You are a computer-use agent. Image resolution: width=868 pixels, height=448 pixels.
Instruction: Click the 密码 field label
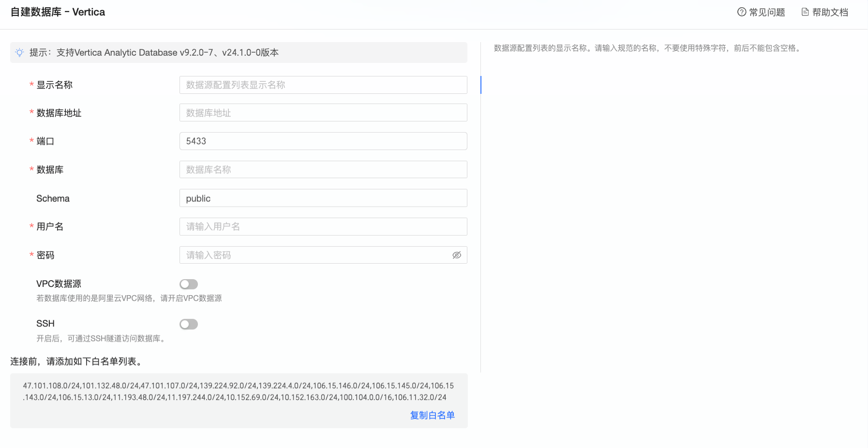click(x=45, y=255)
